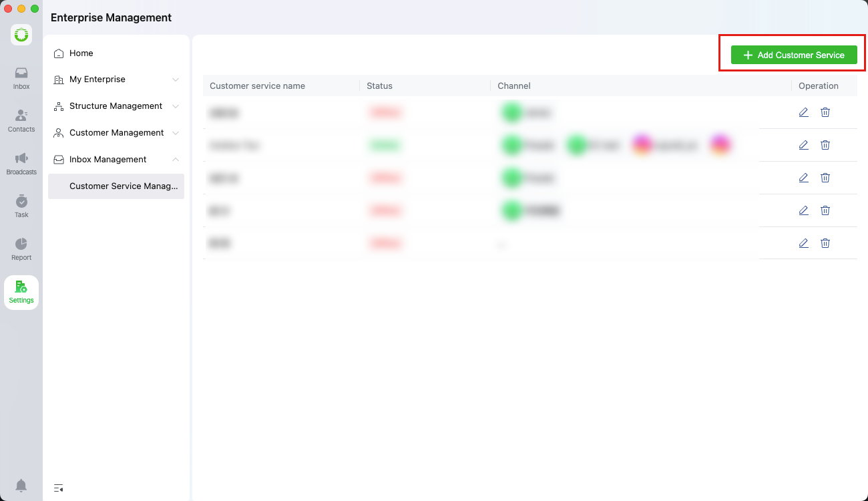
Task: Edit the third customer service entry
Action: click(x=803, y=178)
